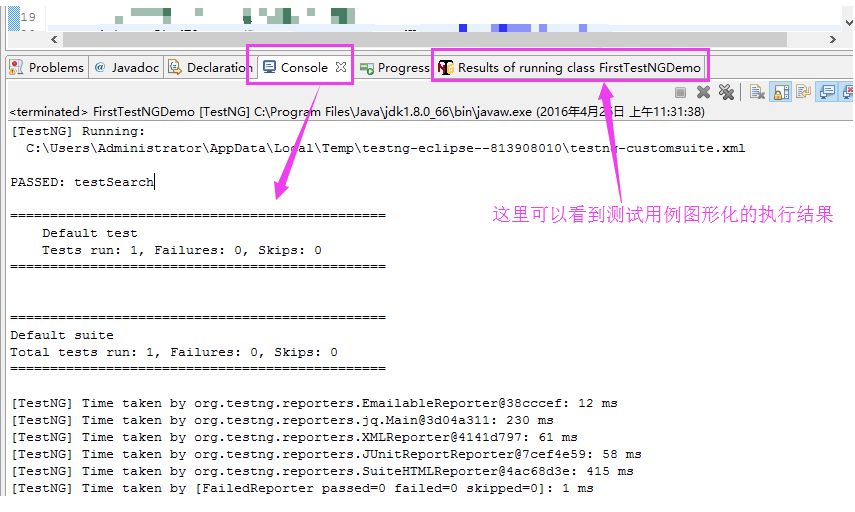Open the Progress tab
Viewport: 855px width, 512px height.
point(395,68)
